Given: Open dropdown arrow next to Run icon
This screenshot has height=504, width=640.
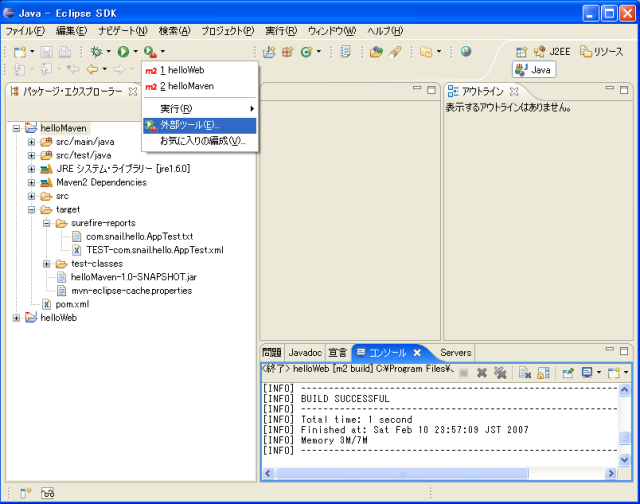Looking at the screenshot, I should tap(135, 51).
